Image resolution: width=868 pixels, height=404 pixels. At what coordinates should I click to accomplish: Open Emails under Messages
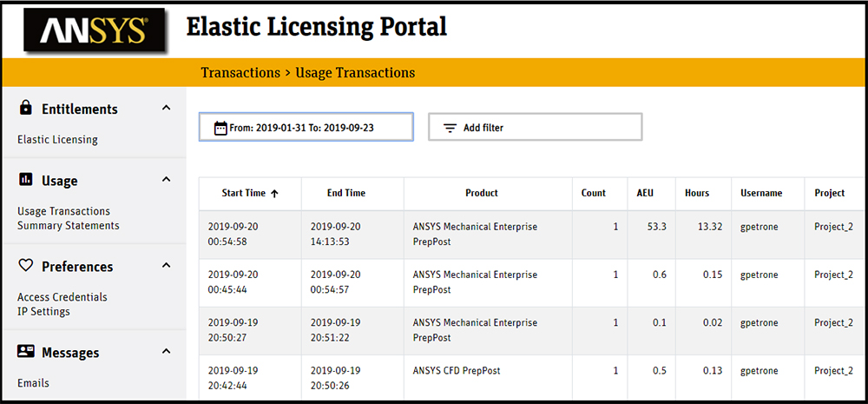tap(33, 382)
